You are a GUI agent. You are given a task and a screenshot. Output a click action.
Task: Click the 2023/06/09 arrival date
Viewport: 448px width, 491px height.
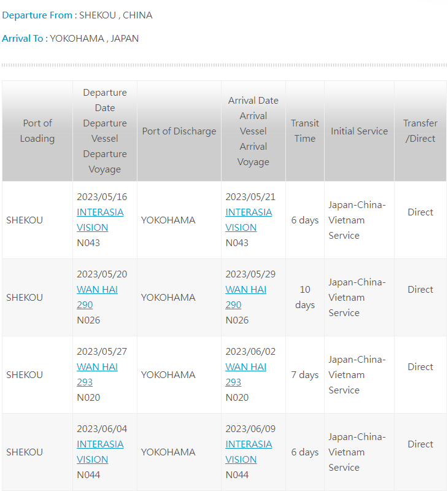[250, 428]
